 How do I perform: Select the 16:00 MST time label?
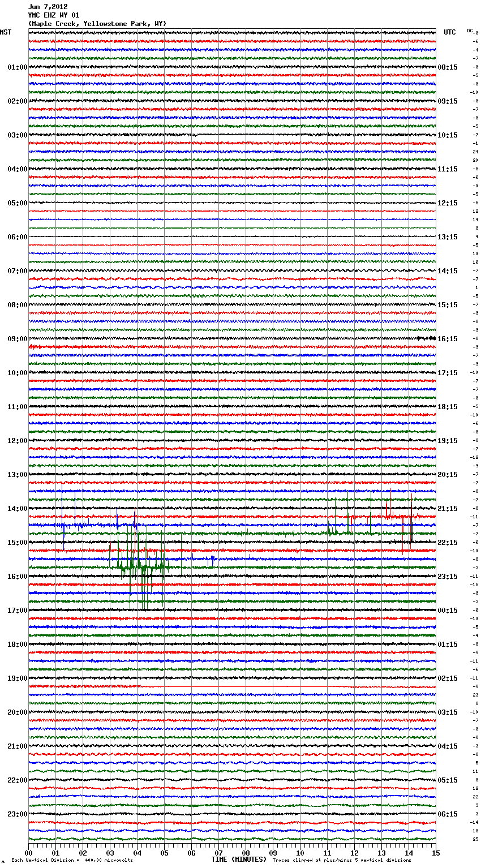[x=18, y=577]
